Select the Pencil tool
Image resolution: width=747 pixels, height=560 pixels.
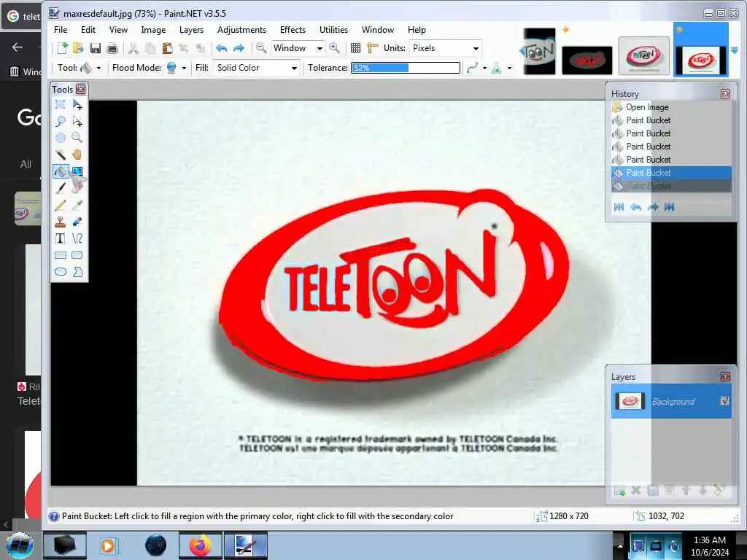tap(61, 205)
